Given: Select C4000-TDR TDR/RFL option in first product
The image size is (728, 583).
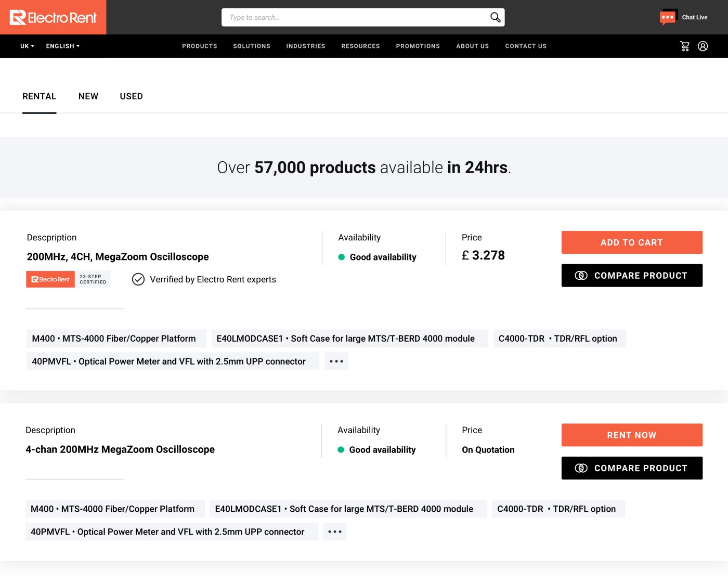Looking at the screenshot, I should tap(560, 339).
